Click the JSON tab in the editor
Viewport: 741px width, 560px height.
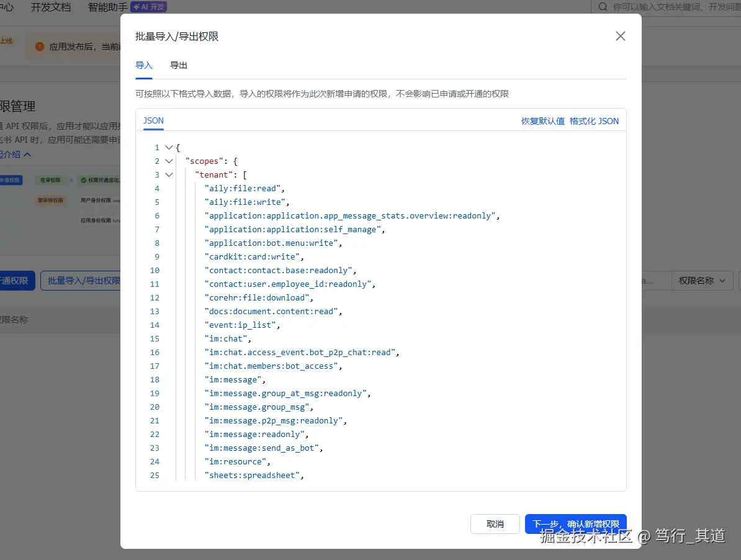click(x=153, y=120)
